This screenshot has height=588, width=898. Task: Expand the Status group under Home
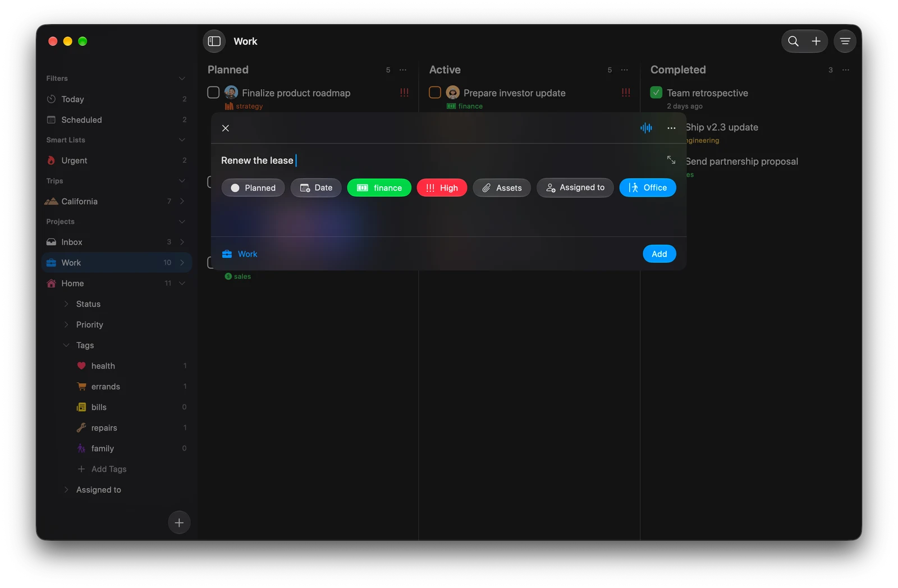pos(66,304)
